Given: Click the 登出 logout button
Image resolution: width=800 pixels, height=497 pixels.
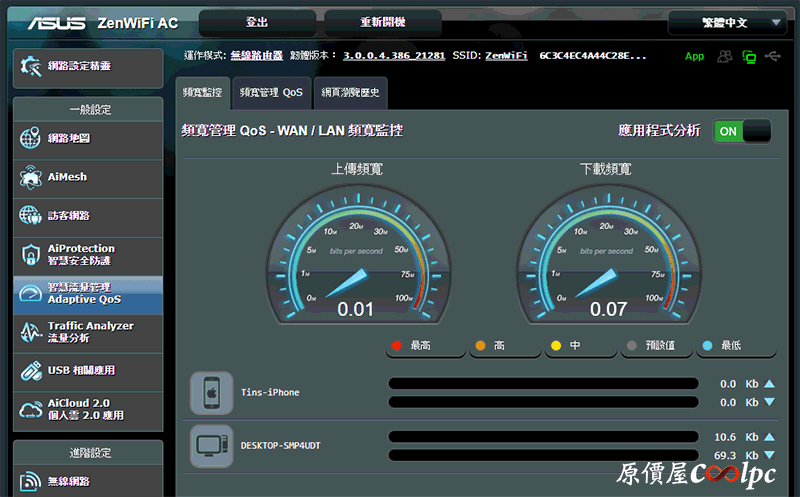Looking at the screenshot, I should (257, 22).
